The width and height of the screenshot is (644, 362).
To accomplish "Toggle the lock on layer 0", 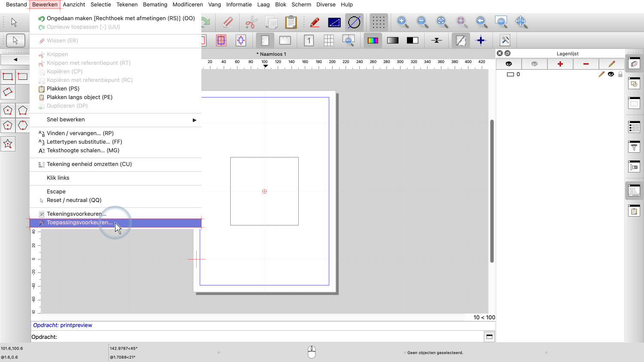I will [620, 74].
